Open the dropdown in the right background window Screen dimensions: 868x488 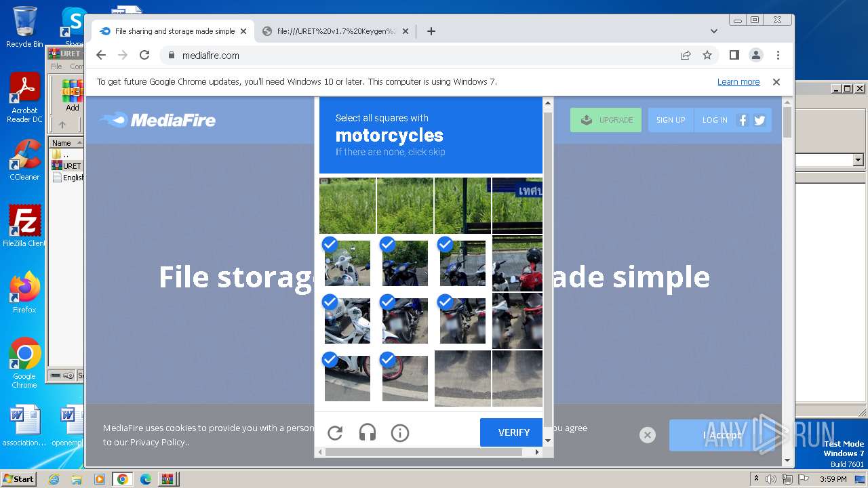coord(858,160)
